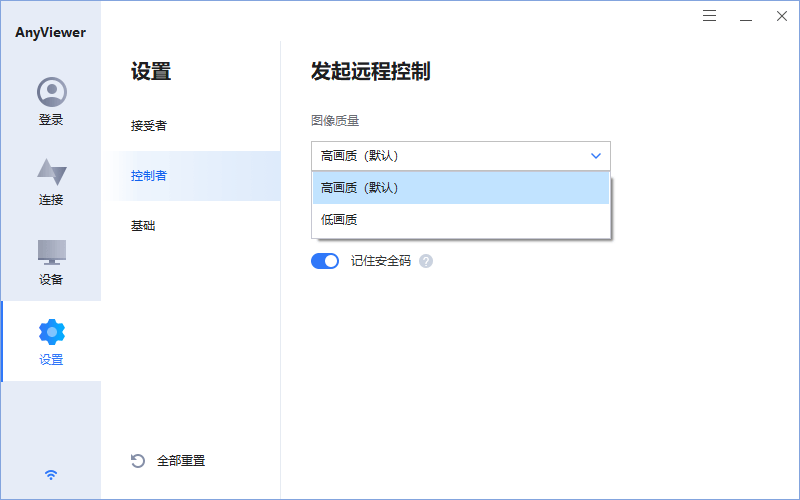The image size is (800, 500).
Task: Choose 低画质 from the dropdown list
Action: (x=460, y=220)
